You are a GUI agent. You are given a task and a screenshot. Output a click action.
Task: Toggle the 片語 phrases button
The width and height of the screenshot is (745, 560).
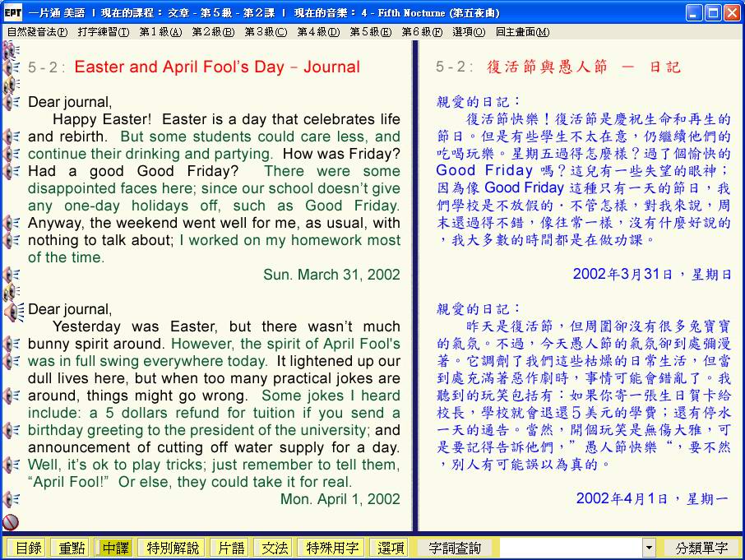coord(229,548)
